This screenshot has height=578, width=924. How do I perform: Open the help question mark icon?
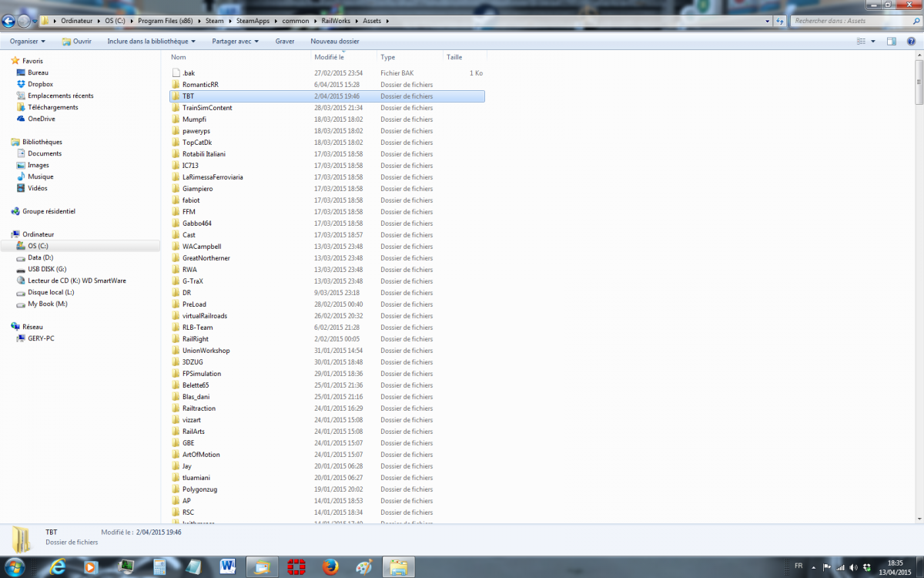pyautogui.click(x=909, y=41)
